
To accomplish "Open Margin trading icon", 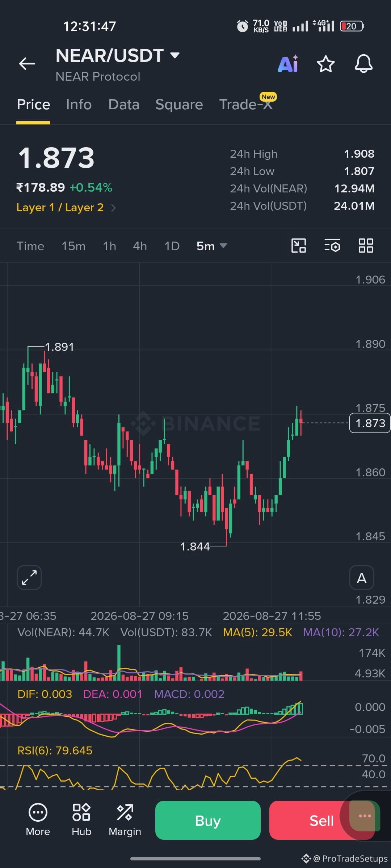I will click(125, 820).
